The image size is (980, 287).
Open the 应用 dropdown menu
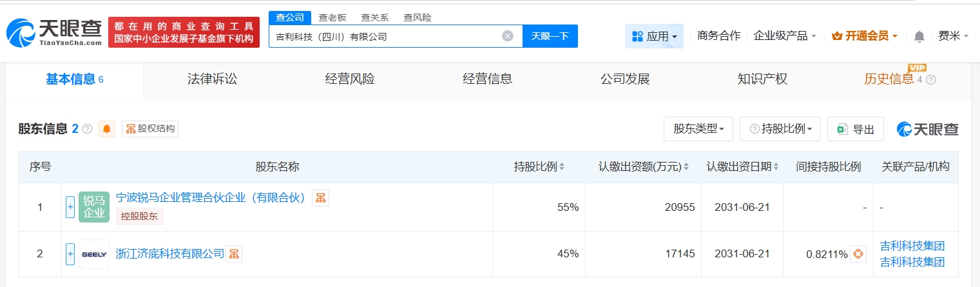pos(654,36)
